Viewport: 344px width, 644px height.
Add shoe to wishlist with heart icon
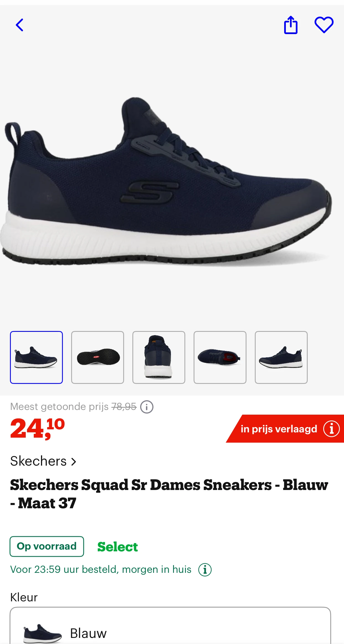click(324, 25)
